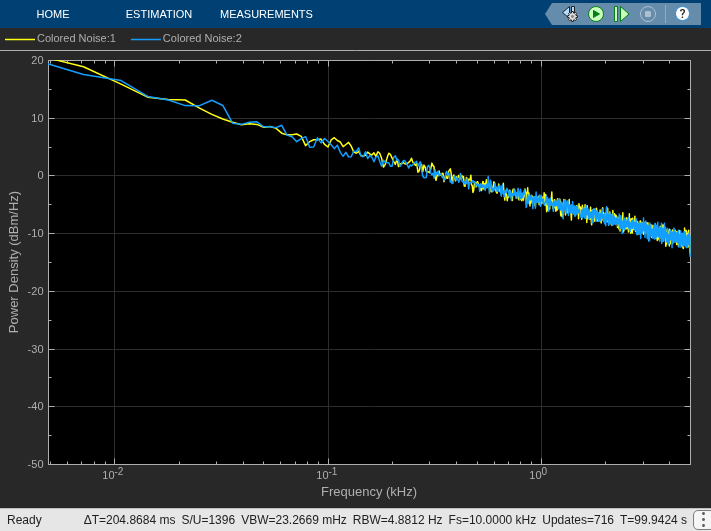Open the vertical dots menu in status bar

click(703, 520)
